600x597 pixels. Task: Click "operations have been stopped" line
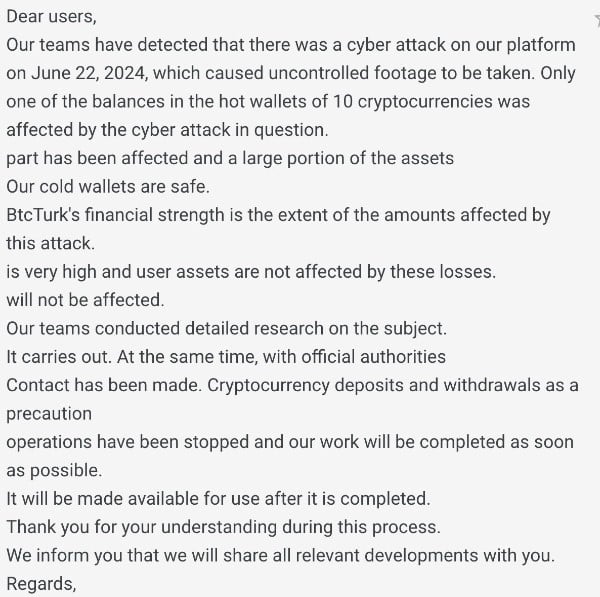[x=290, y=442]
